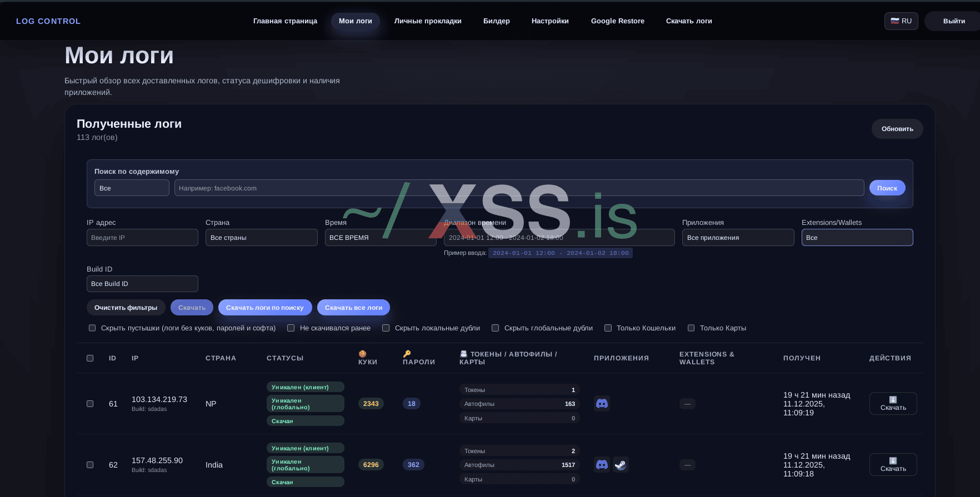Click the example date range 2024-01-01 12:00 - 2024-01-02 18:00

561,253
